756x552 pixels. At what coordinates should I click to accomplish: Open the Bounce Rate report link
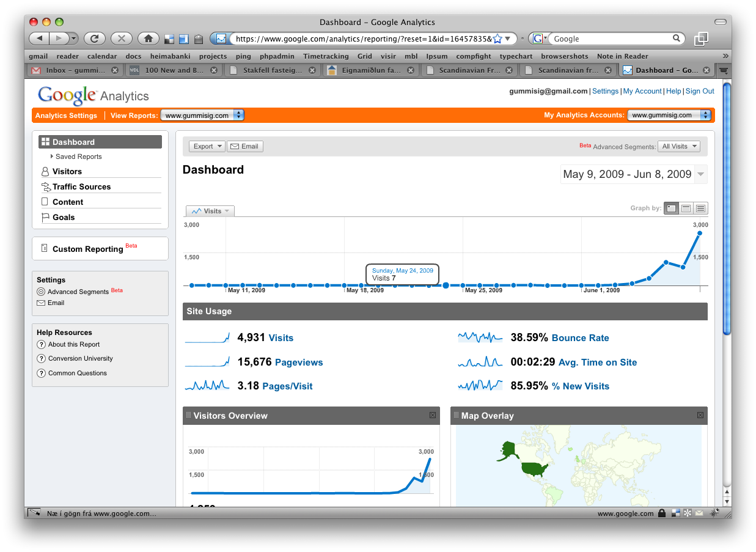coord(580,338)
